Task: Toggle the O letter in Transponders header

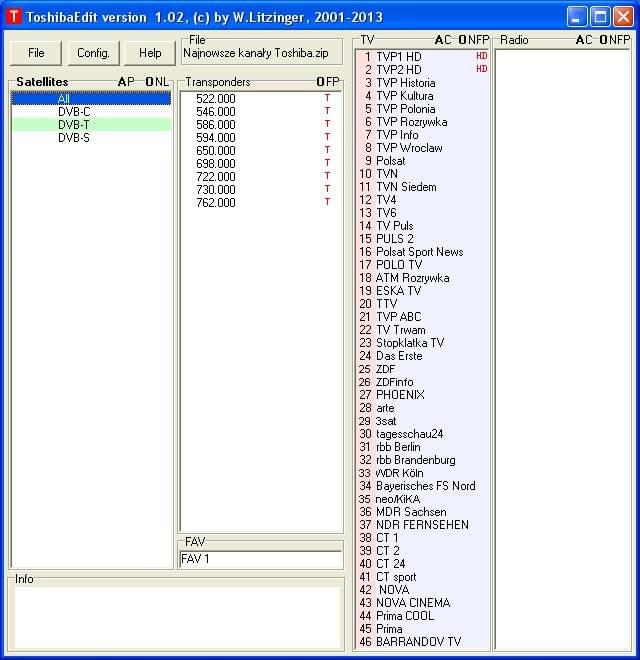Action: tap(320, 82)
